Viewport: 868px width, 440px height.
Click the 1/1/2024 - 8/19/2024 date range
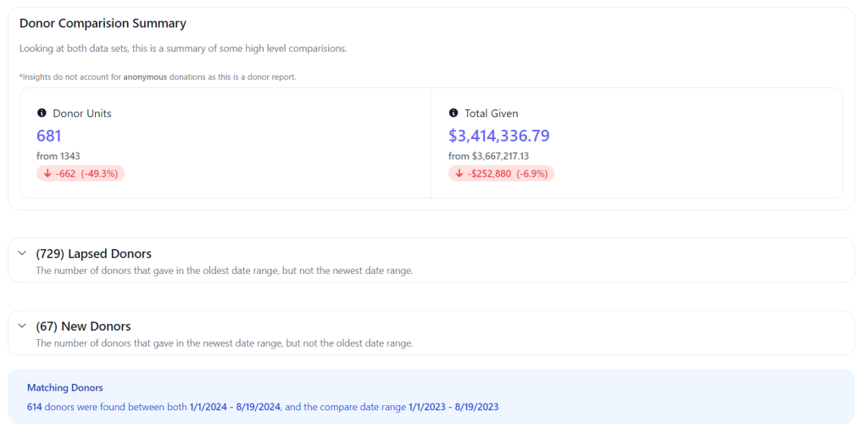235,407
